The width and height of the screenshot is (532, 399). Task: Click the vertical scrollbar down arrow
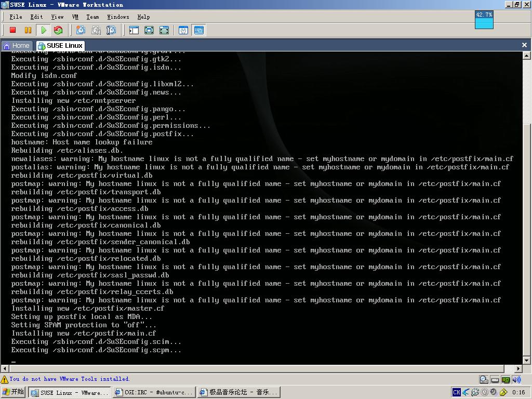tap(527, 361)
